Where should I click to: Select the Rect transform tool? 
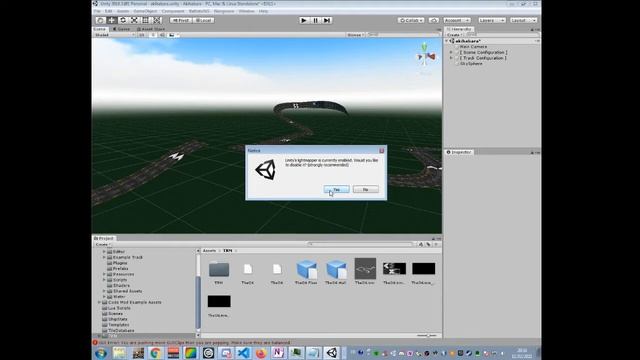point(146,20)
